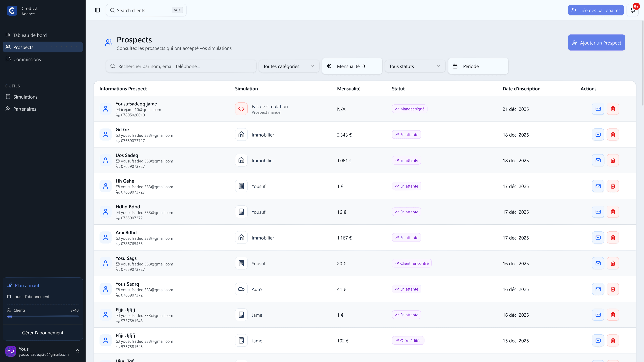The width and height of the screenshot is (644, 362).
Task: Delete prospect Yousufsadeqq jame
Action: coord(613,109)
